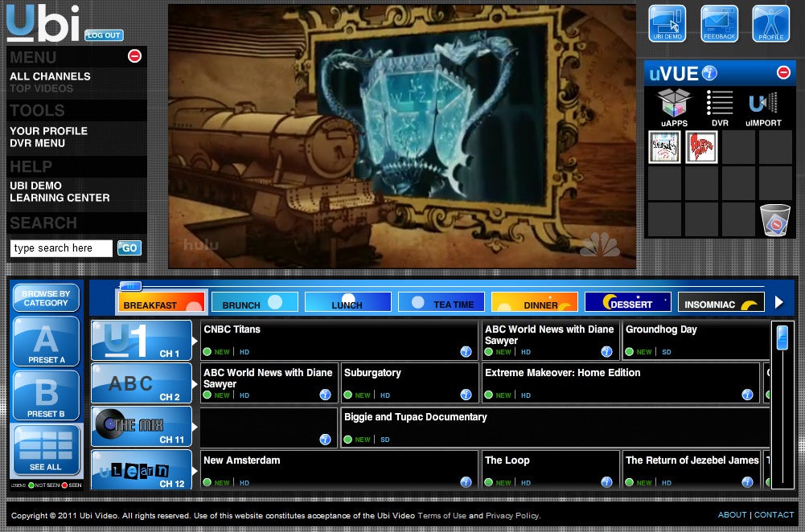
Task: Open LEARNING CENTER under Help
Action: [60, 198]
